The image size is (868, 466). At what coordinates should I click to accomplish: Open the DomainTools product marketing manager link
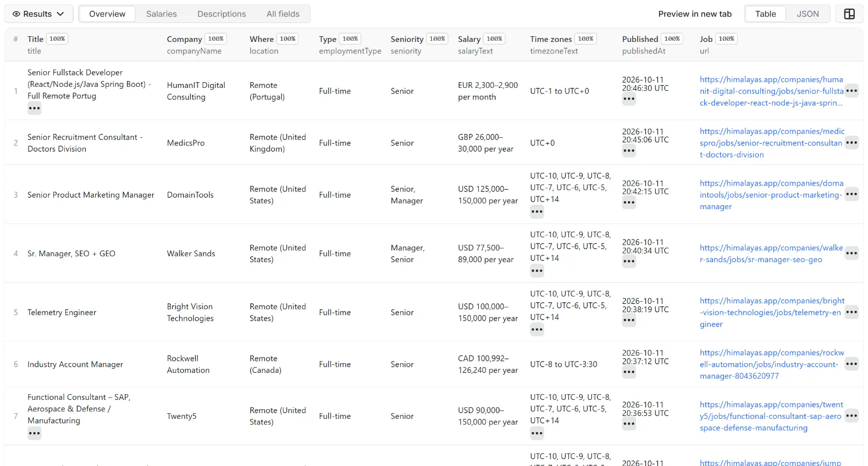point(772,194)
